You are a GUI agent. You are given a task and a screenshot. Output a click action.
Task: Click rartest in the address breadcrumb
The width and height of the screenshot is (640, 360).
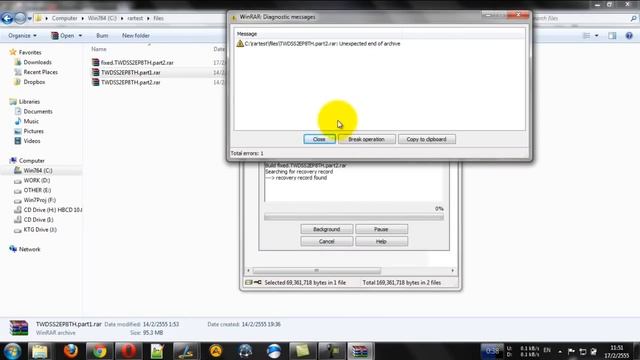click(135, 18)
